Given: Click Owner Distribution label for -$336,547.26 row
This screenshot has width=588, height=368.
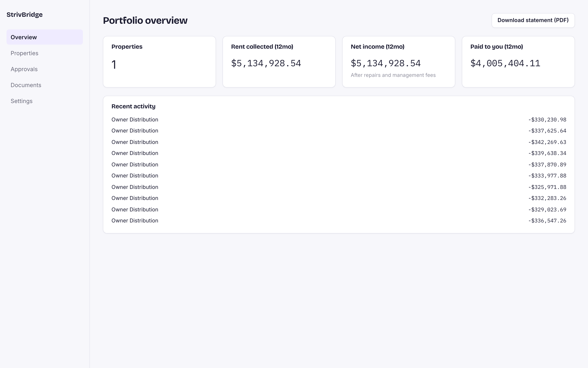Looking at the screenshot, I should pos(135,221).
